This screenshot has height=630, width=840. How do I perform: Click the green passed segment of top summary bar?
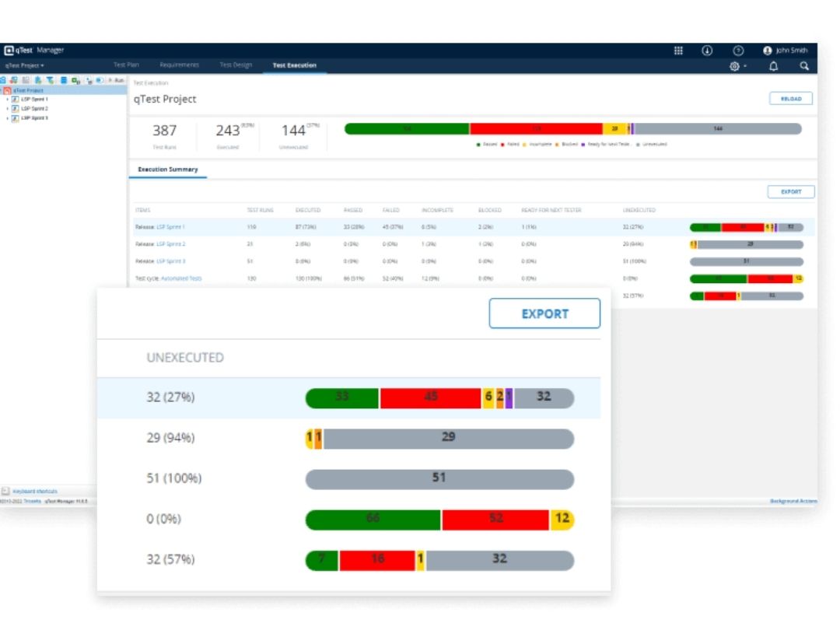pyautogui.click(x=407, y=128)
